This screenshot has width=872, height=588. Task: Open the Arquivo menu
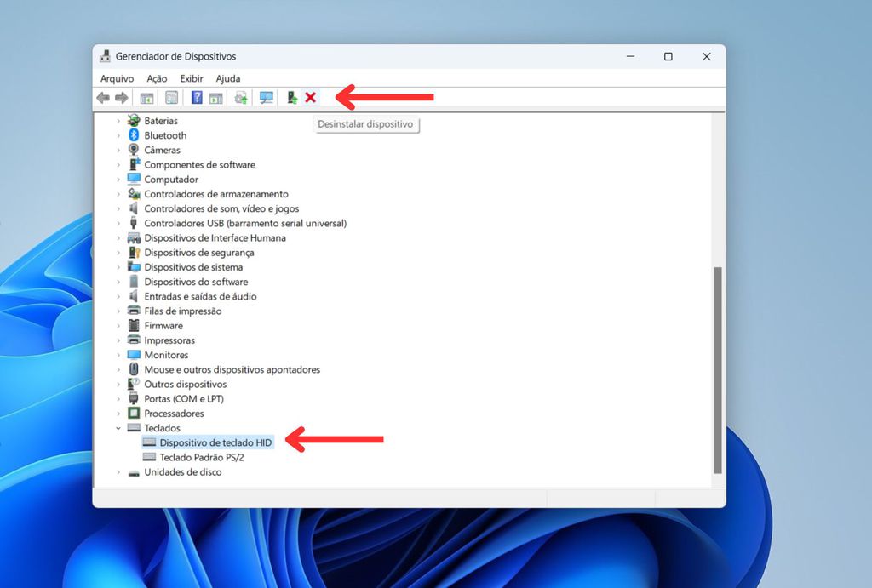click(x=117, y=78)
